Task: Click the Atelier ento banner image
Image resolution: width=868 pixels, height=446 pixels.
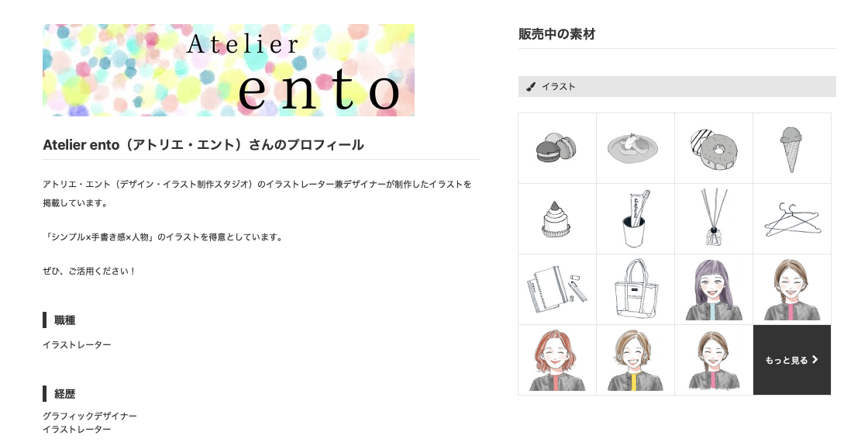Action: pos(229,70)
